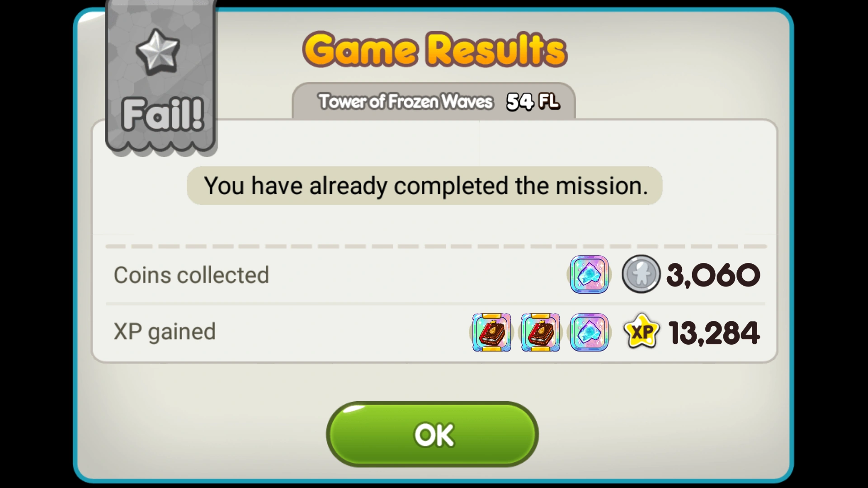Click the Game Results title
Image resolution: width=868 pixels, height=488 pixels.
434,50
